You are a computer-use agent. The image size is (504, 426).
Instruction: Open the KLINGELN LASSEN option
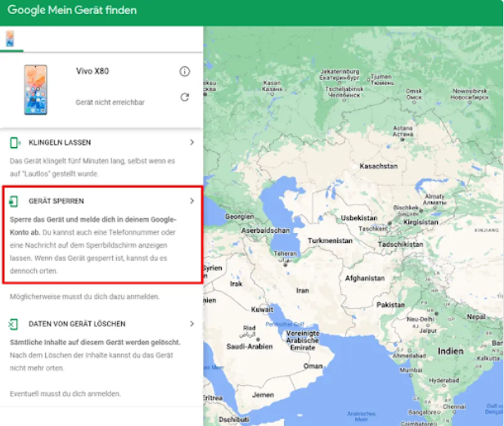(60, 142)
